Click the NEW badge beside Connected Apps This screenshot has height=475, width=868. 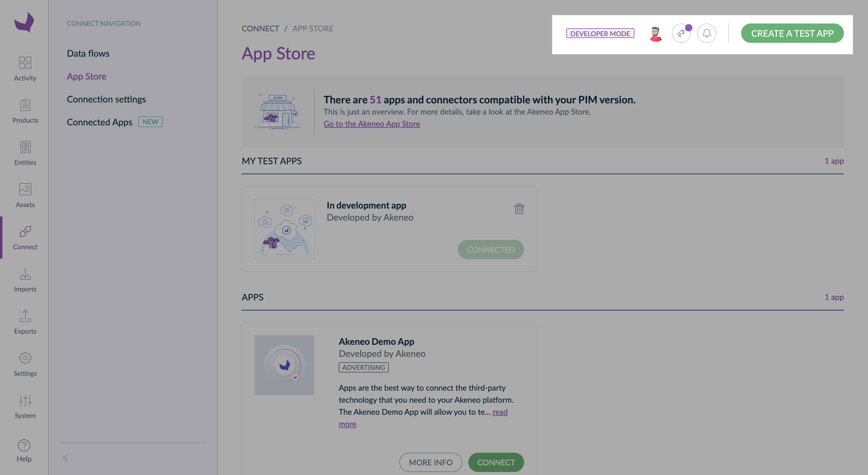pyautogui.click(x=150, y=122)
